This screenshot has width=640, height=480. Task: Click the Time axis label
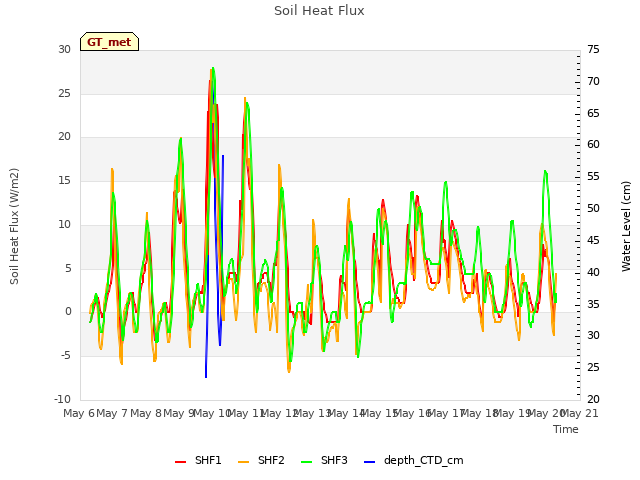pyautogui.click(x=566, y=429)
